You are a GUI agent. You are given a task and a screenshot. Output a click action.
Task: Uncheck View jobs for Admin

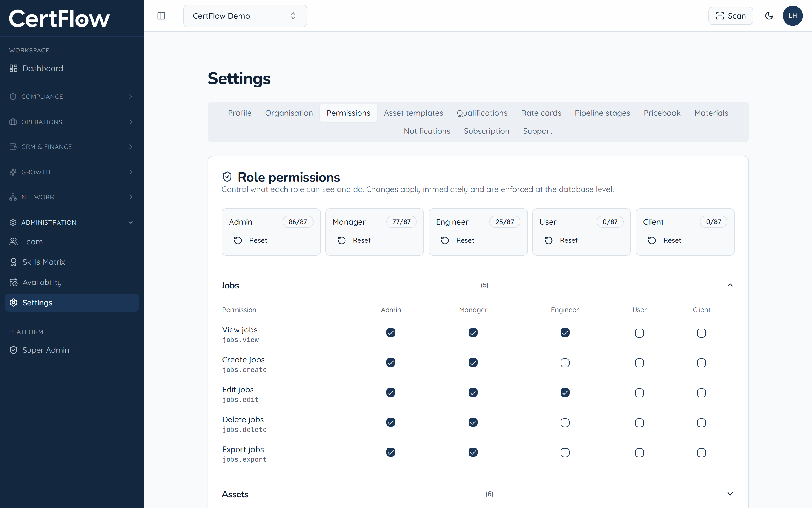tap(390, 333)
